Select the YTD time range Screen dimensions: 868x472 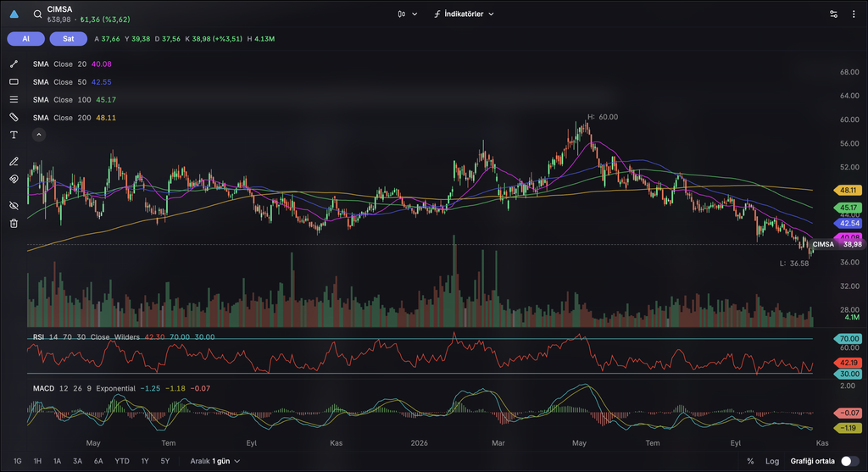coord(122,461)
